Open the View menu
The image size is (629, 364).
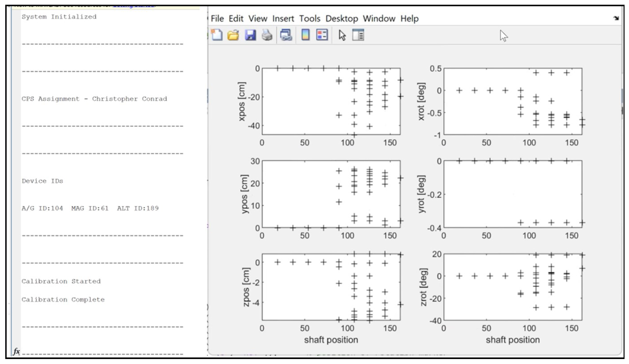pos(258,19)
